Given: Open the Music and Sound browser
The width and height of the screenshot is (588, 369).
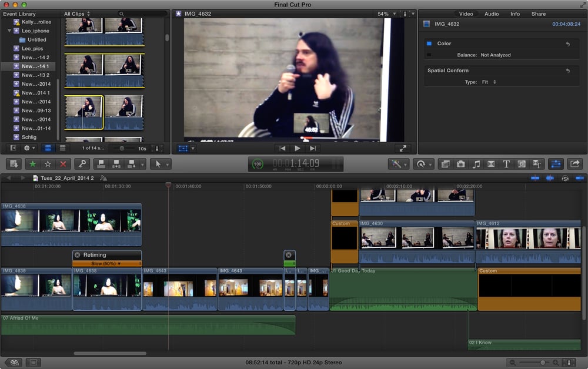Looking at the screenshot, I should [x=476, y=164].
